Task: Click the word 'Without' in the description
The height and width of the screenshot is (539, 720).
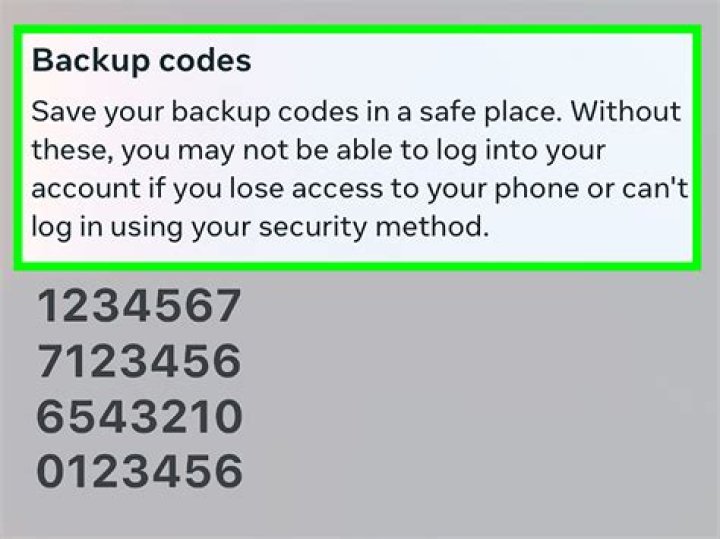Action: [x=625, y=111]
